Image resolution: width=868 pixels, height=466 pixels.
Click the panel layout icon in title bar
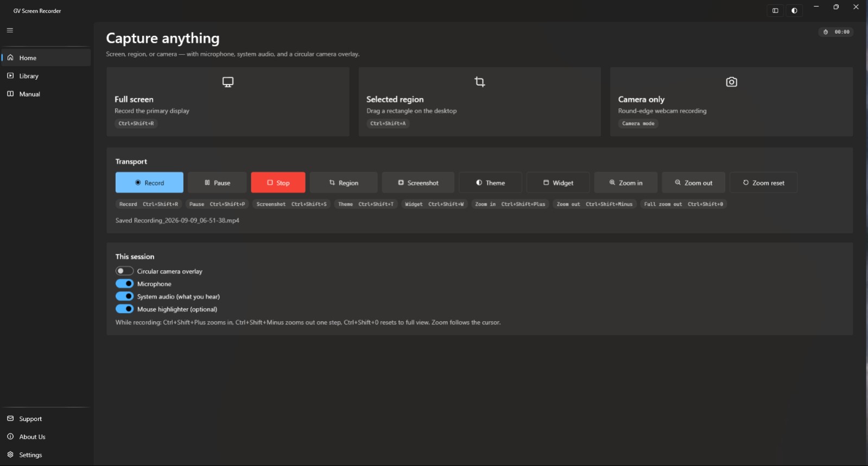click(x=775, y=10)
